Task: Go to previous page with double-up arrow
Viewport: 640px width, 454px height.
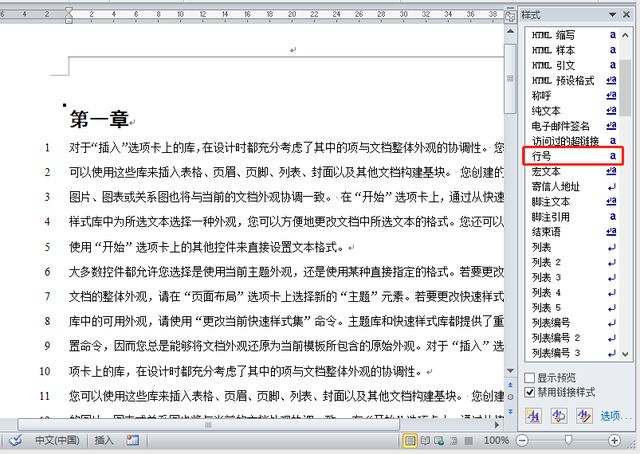Action: [x=510, y=385]
